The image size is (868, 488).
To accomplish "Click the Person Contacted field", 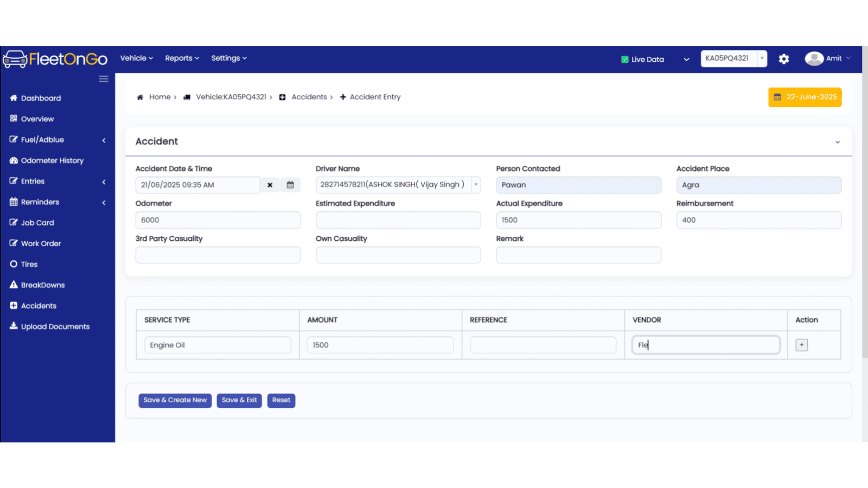I will (x=578, y=185).
